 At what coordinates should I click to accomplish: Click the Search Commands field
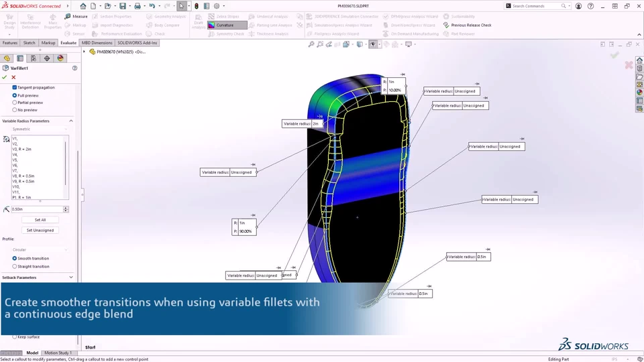coord(537,6)
